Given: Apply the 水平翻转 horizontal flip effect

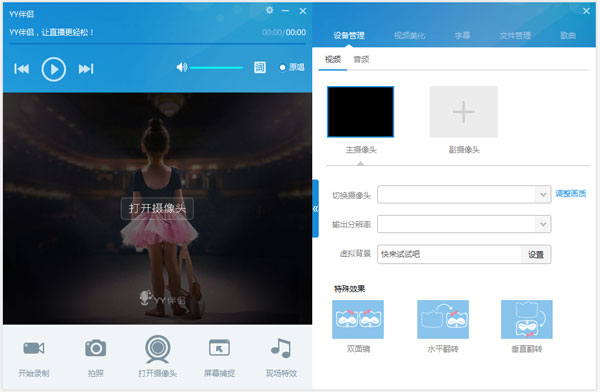Looking at the screenshot, I should (443, 319).
